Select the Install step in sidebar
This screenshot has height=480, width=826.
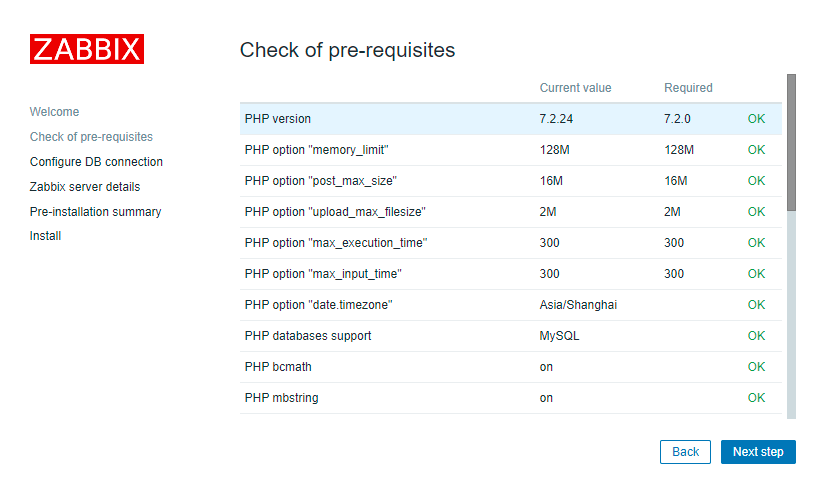(x=45, y=236)
